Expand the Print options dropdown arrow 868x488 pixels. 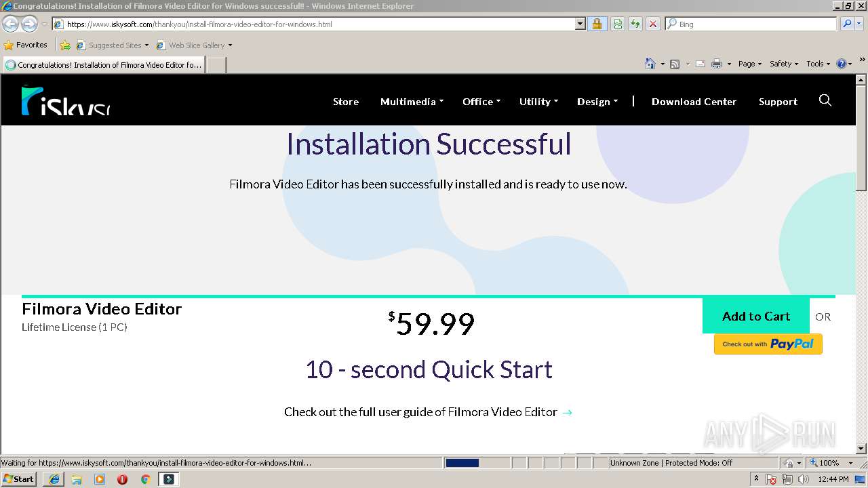[729, 64]
